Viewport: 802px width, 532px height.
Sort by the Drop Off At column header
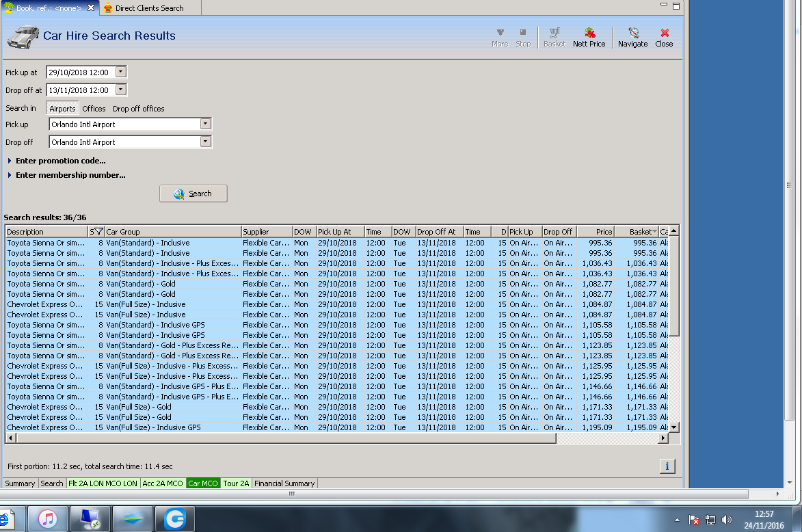440,232
